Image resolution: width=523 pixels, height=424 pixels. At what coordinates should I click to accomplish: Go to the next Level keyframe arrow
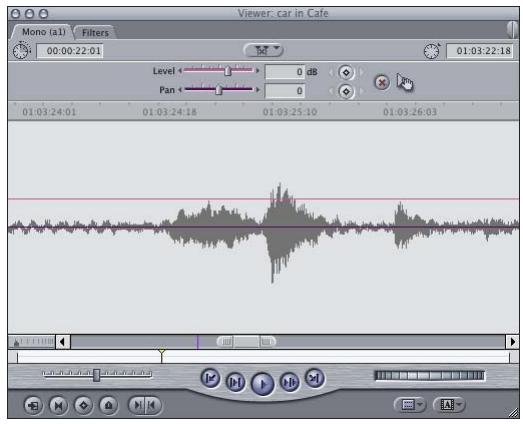[361, 72]
